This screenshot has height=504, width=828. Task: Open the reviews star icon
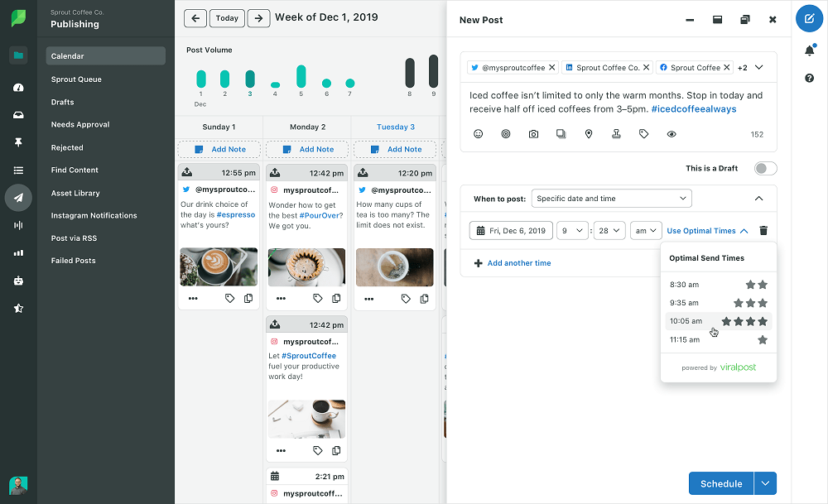click(x=18, y=308)
